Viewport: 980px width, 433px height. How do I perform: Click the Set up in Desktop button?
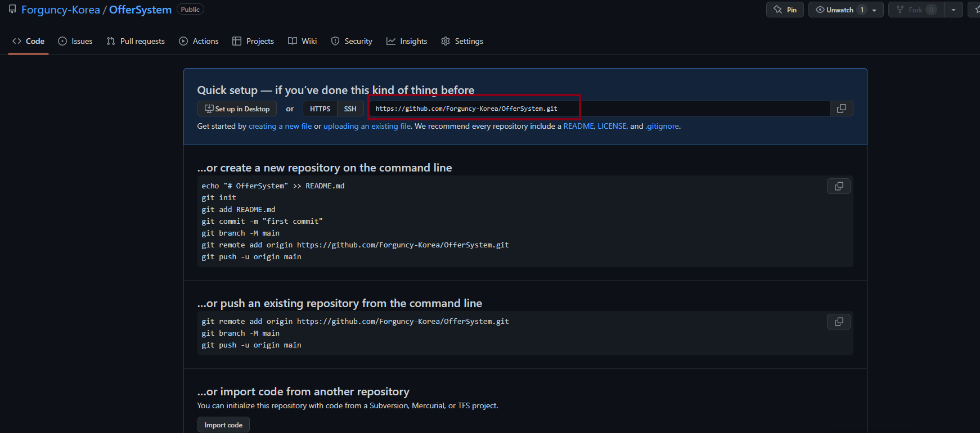point(237,109)
